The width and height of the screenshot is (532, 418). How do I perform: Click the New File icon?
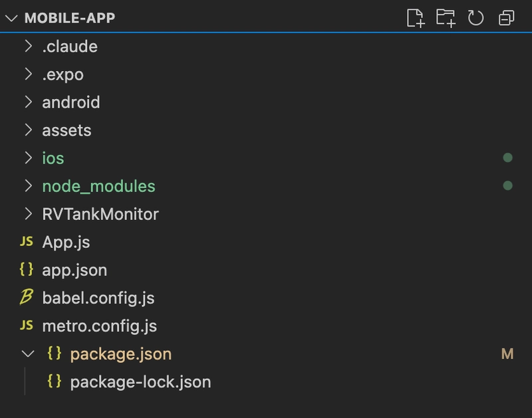click(x=416, y=18)
